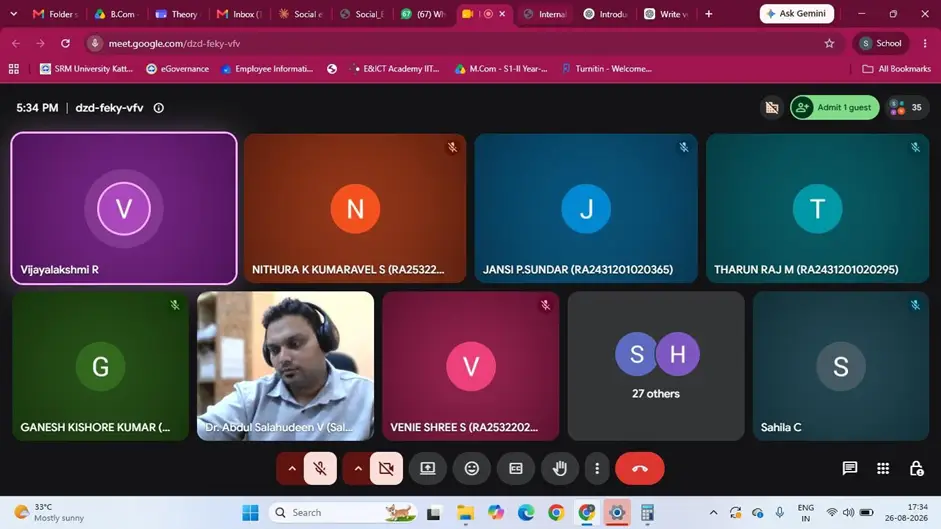Click the Ask Gemini button
941x529 pixels.
(x=796, y=13)
